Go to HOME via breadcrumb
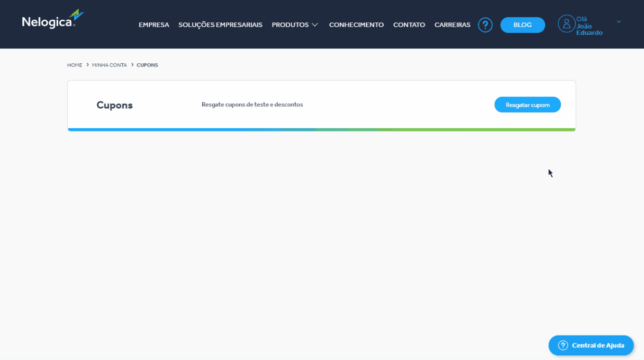644x360 pixels. pyautogui.click(x=74, y=65)
